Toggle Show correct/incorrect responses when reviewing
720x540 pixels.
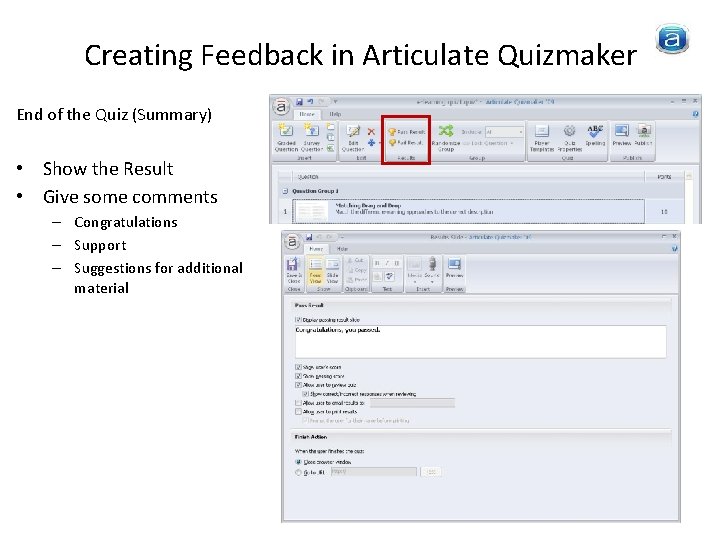(x=305, y=394)
